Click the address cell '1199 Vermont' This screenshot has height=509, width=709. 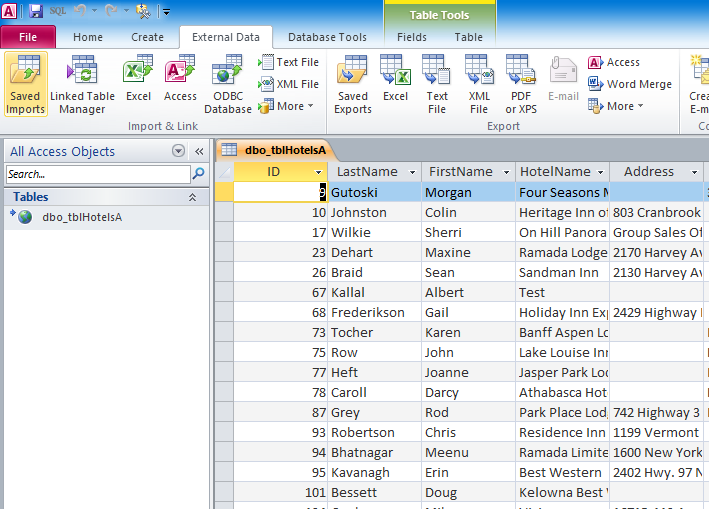[x=657, y=433]
